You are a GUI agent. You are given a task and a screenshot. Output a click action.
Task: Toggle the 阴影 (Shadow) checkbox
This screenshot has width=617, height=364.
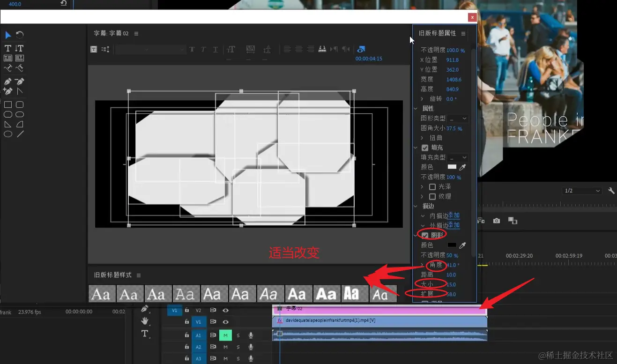click(x=425, y=235)
